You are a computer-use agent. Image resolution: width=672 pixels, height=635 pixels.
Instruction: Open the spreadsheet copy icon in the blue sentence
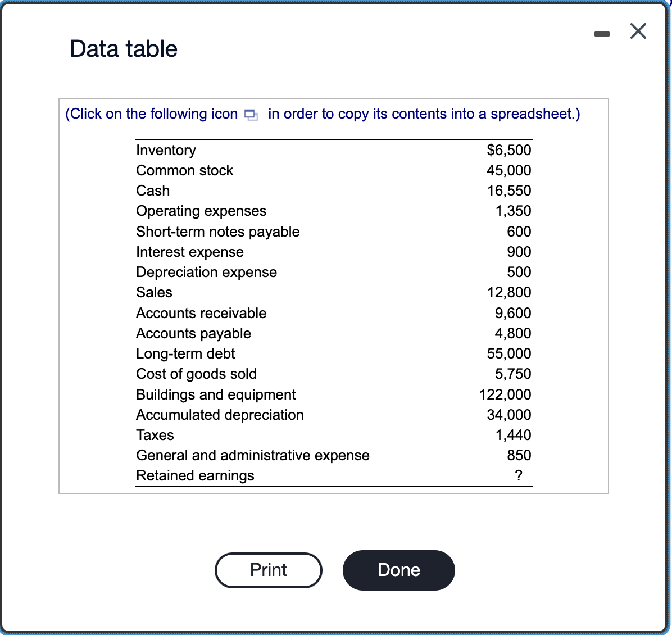(251, 114)
